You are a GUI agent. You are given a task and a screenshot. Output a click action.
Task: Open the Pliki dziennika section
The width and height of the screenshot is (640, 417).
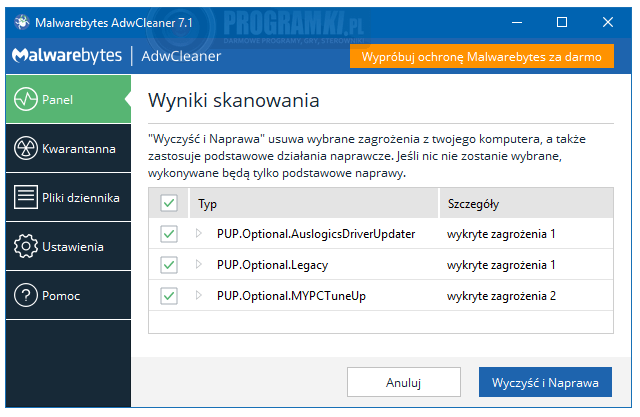[x=68, y=197]
